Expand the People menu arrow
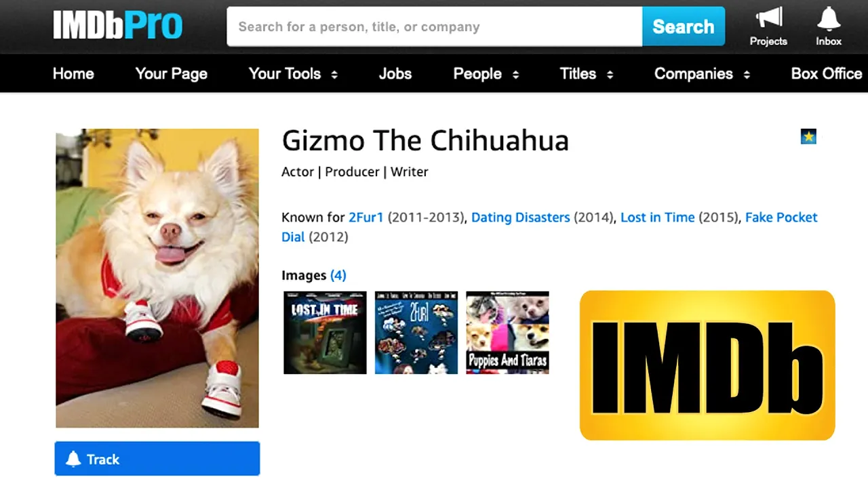Screen dimensions: 868x488 coord(515,75)
